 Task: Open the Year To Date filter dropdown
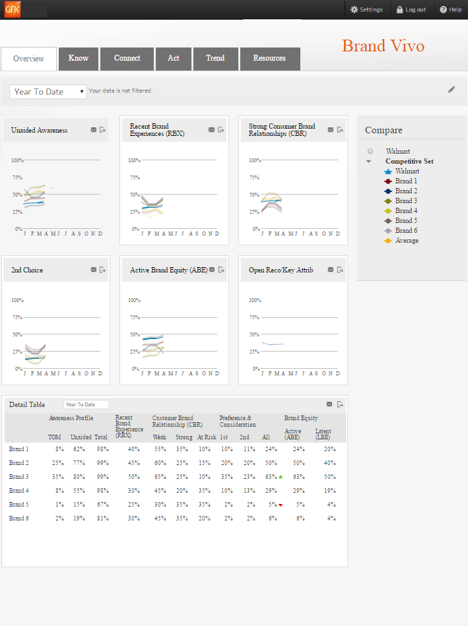[48, 91]
